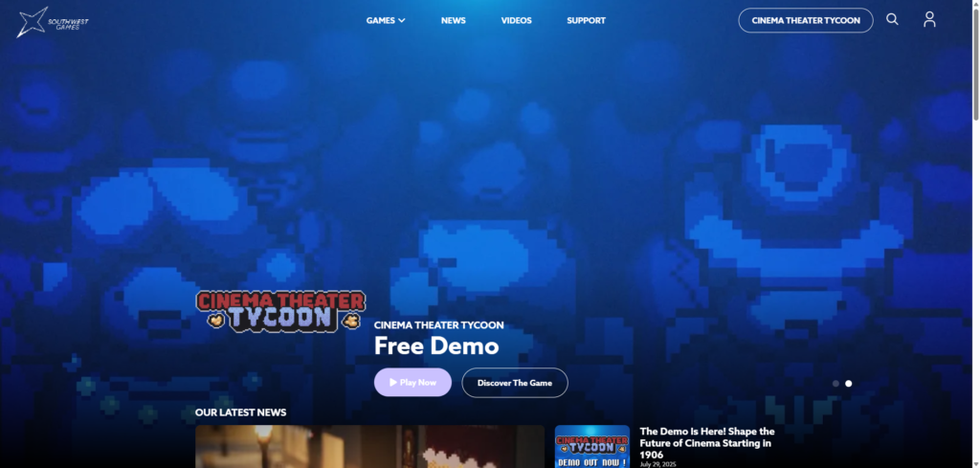Open the Videos page
The width and height of the screenshot is (980, 468).
[516, 20]
